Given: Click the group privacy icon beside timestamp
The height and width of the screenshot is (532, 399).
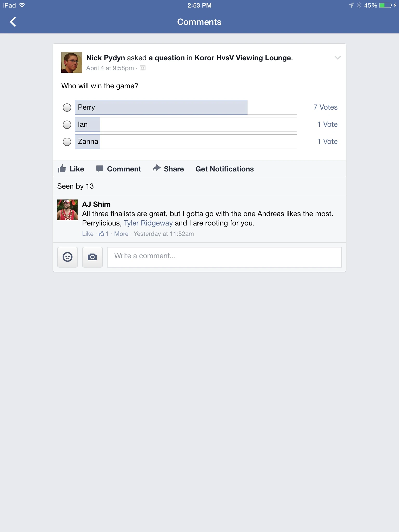Looking at the screenshot, I should click(x=143, y=68).
